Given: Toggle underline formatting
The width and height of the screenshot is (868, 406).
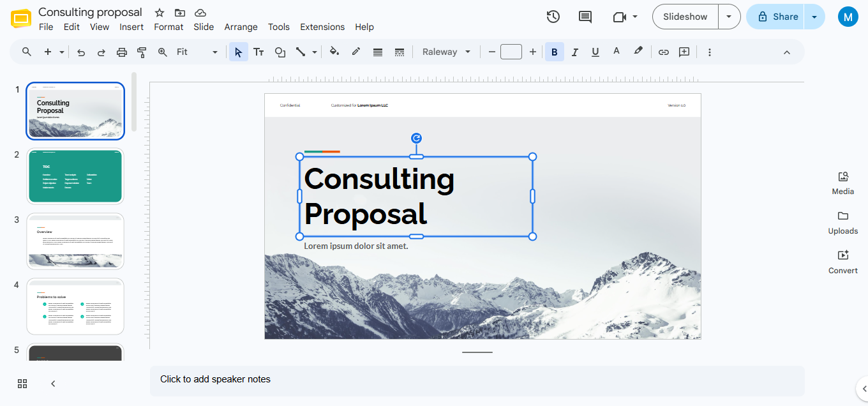Looking at the screenshot, I should [x=595, y=52].
